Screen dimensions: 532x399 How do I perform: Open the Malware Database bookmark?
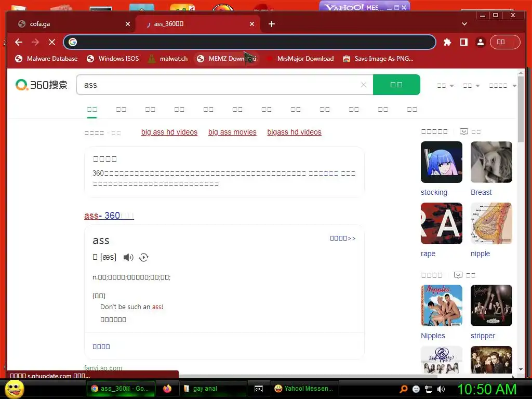click(46, 59)
